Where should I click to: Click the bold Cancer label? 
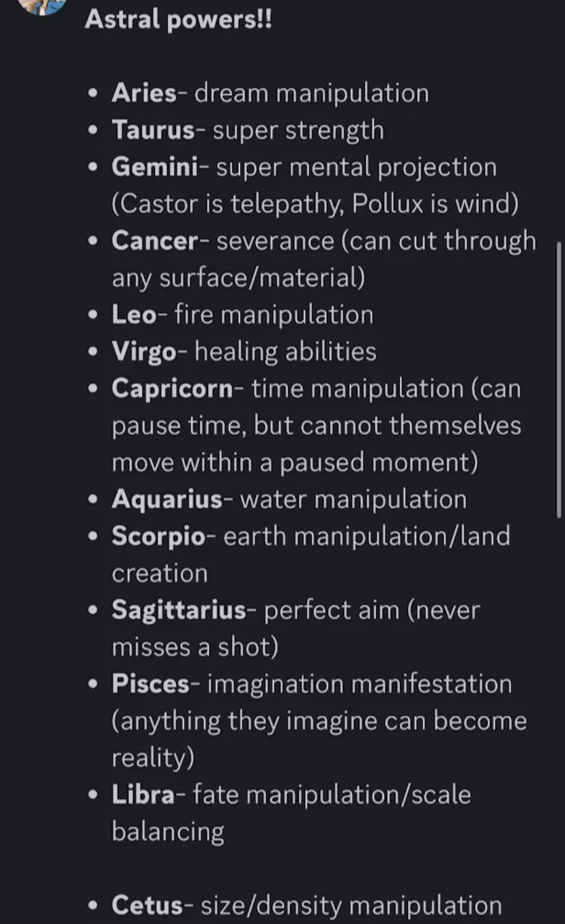154,241
